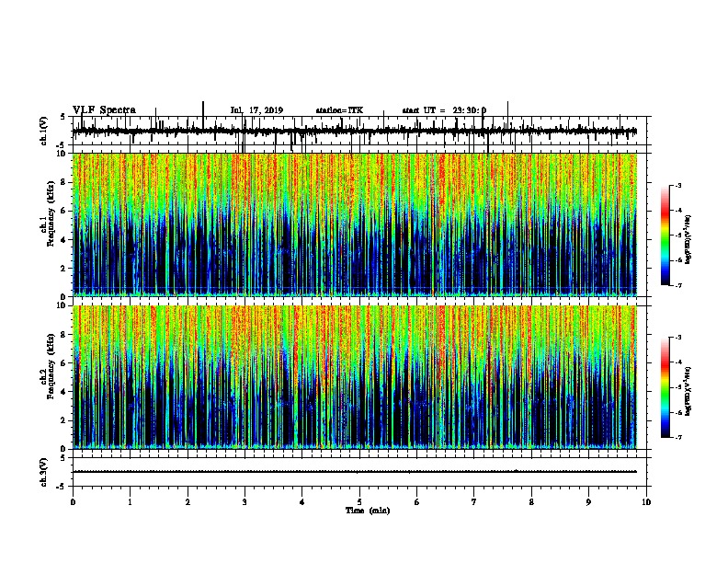
Task: Click the time axis tick label "3"
Action: click(x=245, y=502)
